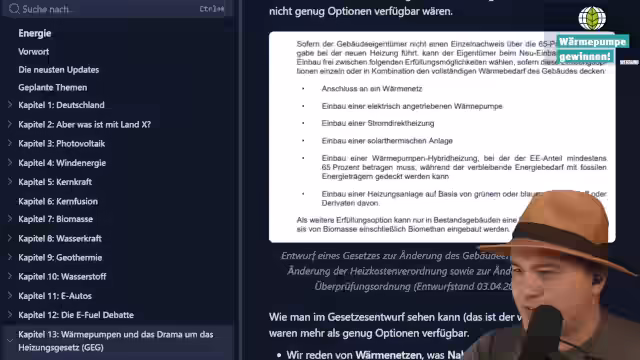Expand Kapitel 9: Geothermie chevron
The image size is (640, 360).
[x=10, y=257]
